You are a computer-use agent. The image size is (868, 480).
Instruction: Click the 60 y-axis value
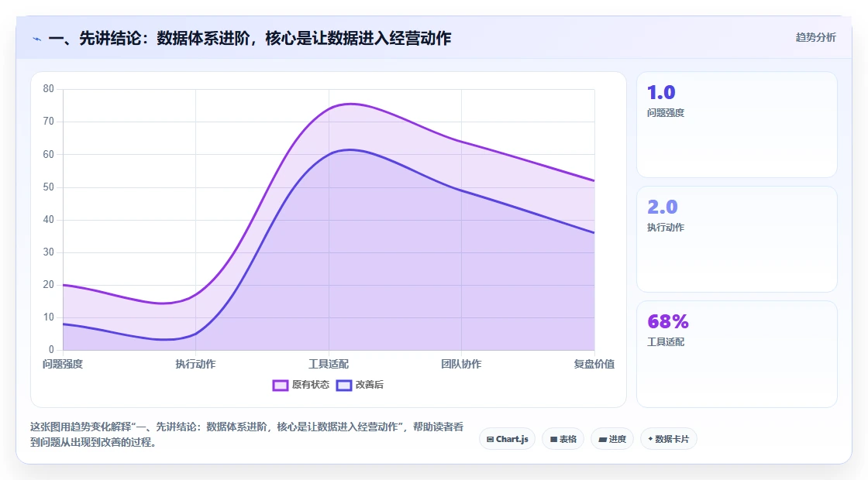pos(49,154)
